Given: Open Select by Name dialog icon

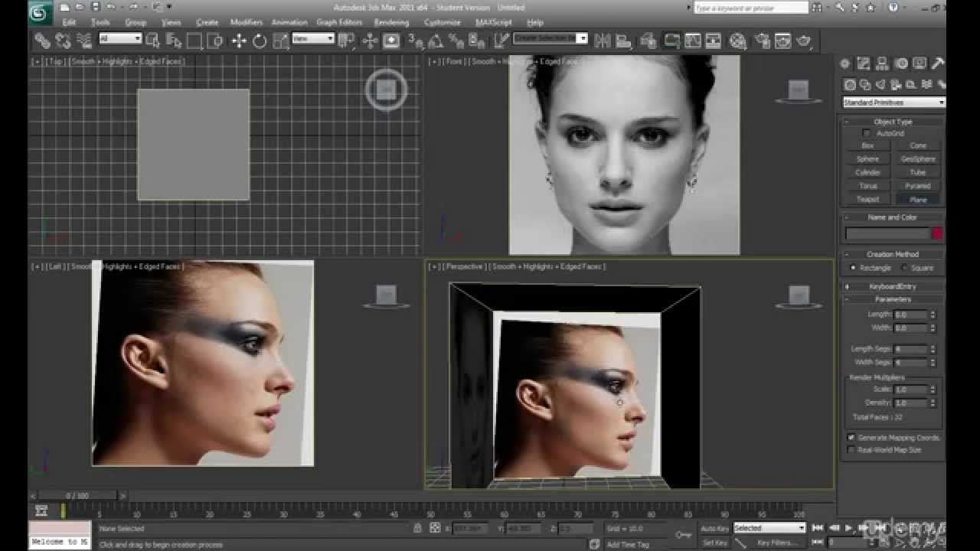Looking at the screenshot, I should (174, 41).
